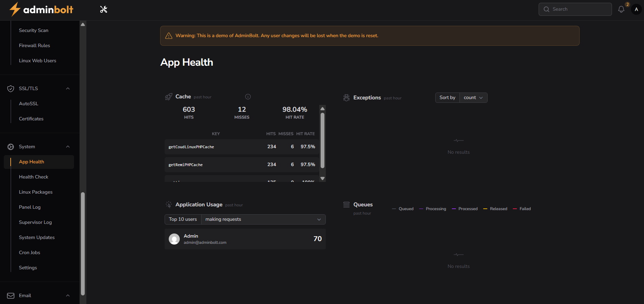Toggle the Processed legend entry
Viewport: 644px width, 304px height.
[x=465, y=209]
